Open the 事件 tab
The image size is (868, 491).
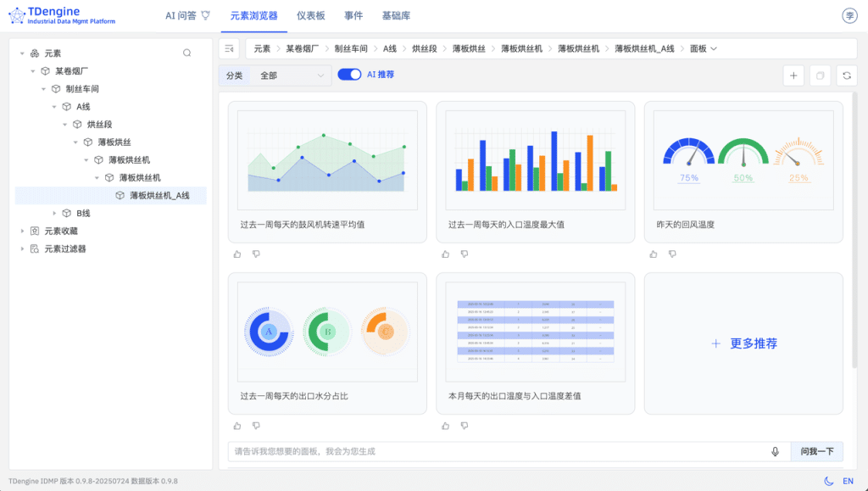tap(353, 14)
